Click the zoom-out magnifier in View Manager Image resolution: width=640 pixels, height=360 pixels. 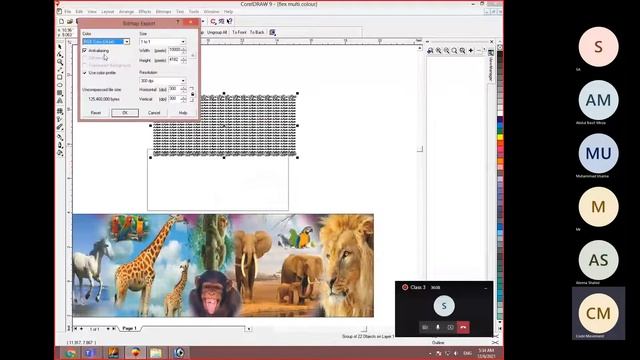coord(447,51)
